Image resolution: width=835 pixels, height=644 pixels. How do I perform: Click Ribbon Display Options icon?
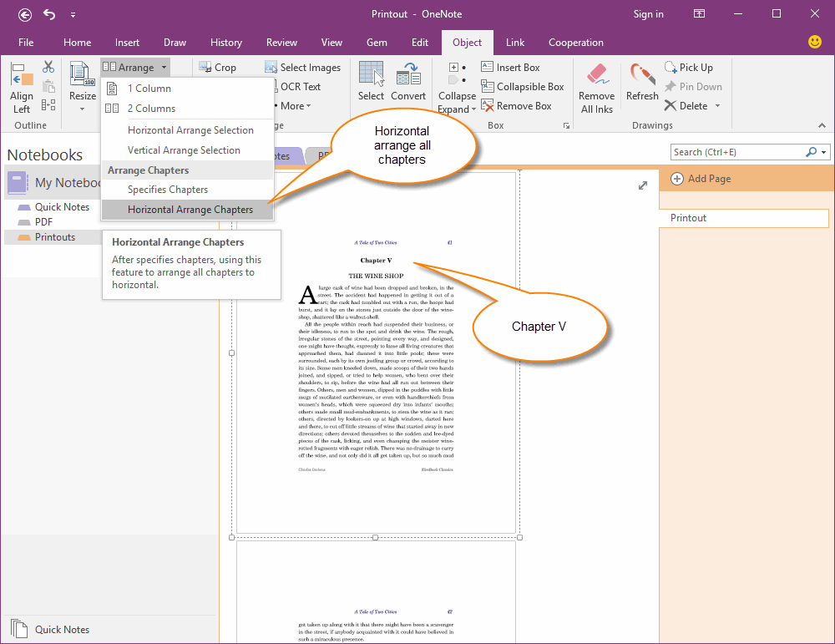click(x=699, y=14)
